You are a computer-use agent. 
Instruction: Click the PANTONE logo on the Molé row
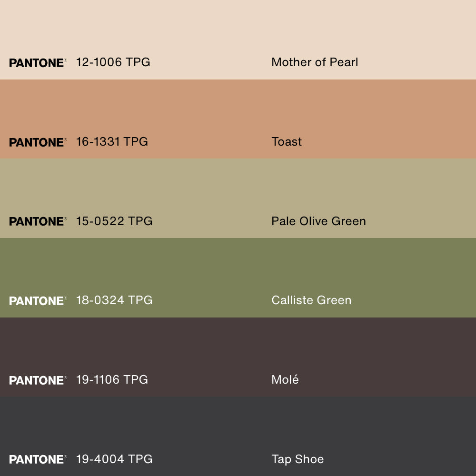click(x=38, y=380)
